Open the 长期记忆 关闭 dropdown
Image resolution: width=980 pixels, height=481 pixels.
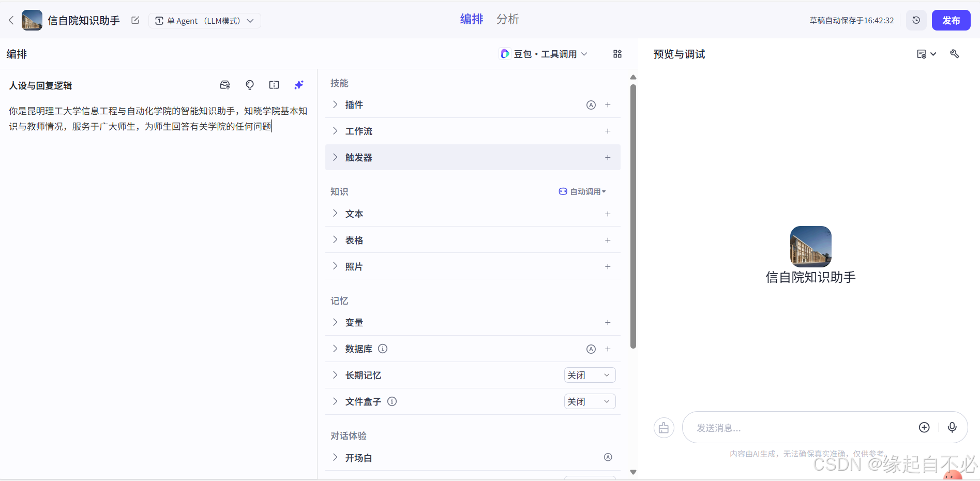(x=590, y=375)
